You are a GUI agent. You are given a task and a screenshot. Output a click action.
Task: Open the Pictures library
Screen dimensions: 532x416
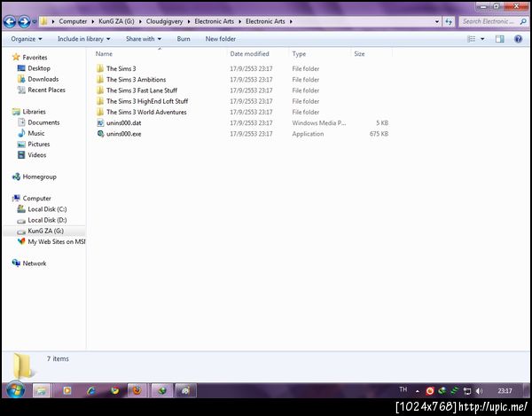(39, 145)
